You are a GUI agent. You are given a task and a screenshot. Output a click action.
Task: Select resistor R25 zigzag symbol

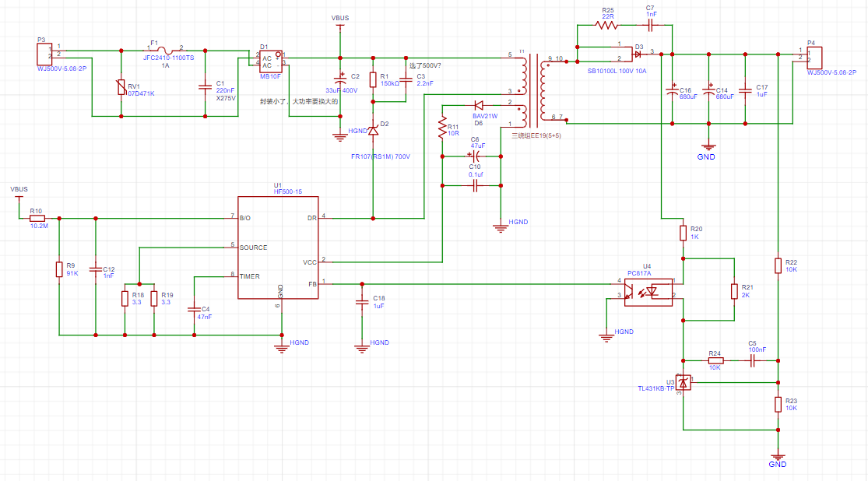click(607, 25)
